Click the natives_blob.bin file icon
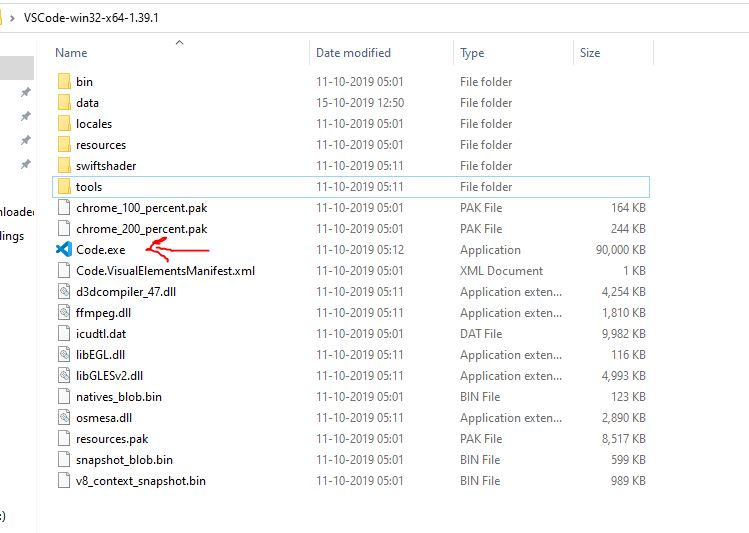The image size is (749, 533). coord(64,397)
